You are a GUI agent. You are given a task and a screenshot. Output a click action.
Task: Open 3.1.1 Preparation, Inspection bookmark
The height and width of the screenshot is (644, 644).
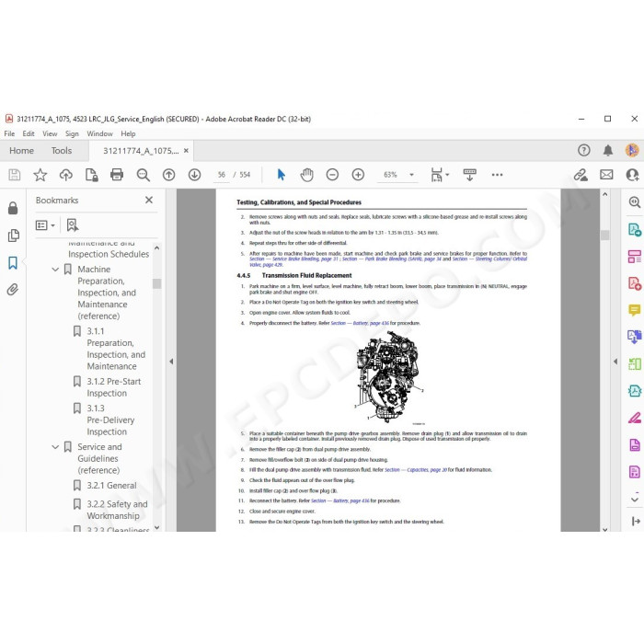click(116, 349)
